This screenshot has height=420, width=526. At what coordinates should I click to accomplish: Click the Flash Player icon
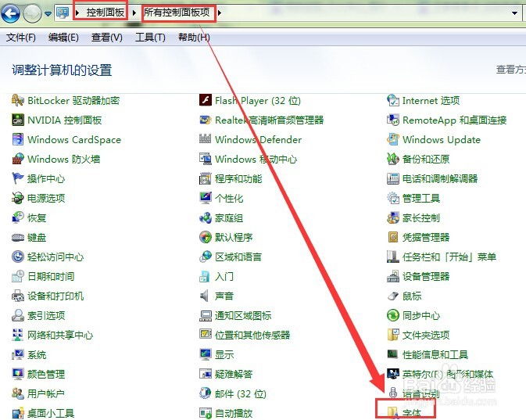206,100
